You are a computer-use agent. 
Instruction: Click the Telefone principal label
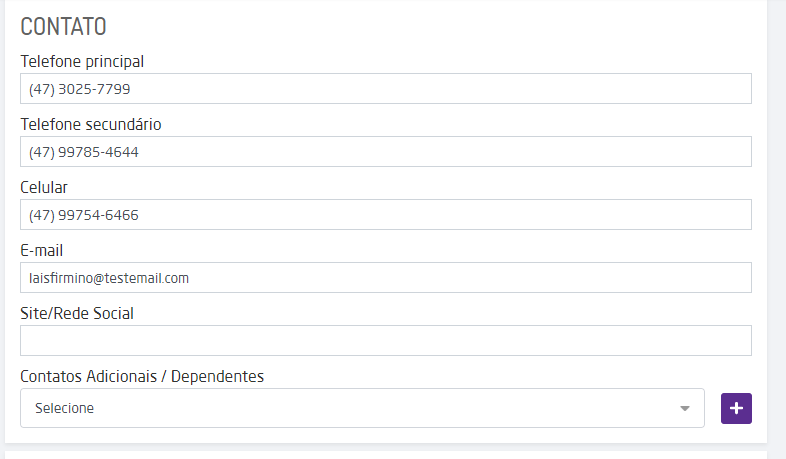[82, 62]
